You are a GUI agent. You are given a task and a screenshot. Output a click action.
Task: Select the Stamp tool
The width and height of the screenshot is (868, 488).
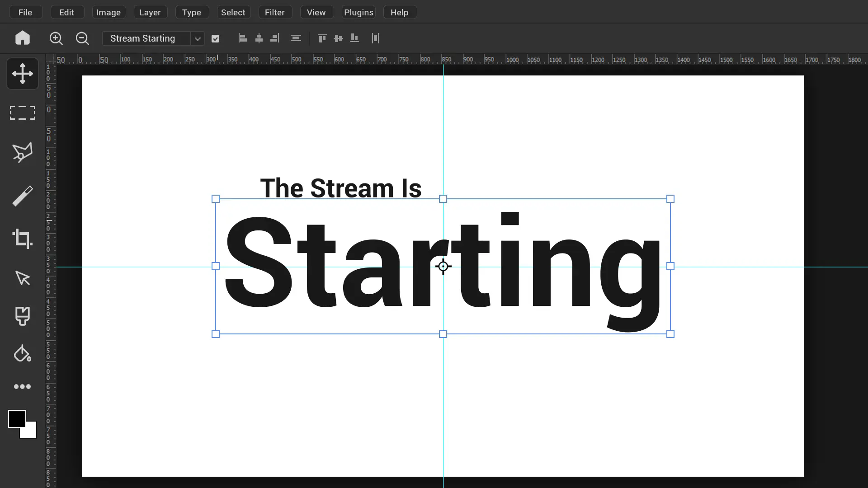[x=23, y=316]
